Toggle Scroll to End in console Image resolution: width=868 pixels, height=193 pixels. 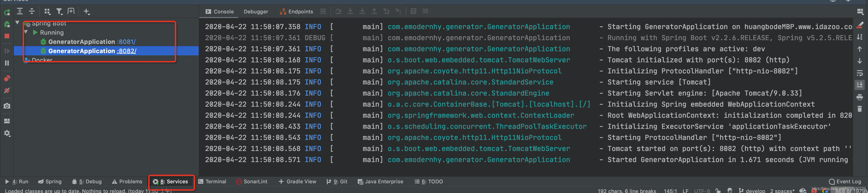[860, 85]
